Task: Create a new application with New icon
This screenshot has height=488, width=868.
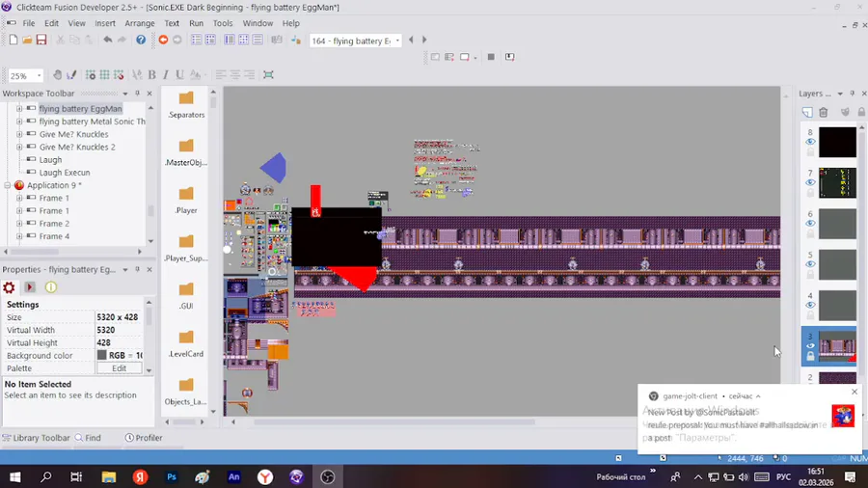Action: click(14, 40)
